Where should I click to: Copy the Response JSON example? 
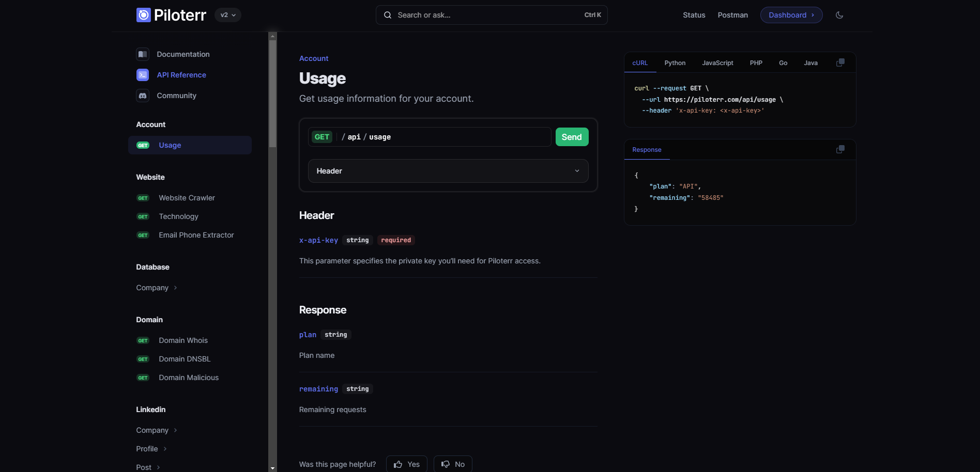[x=840, y=149]
